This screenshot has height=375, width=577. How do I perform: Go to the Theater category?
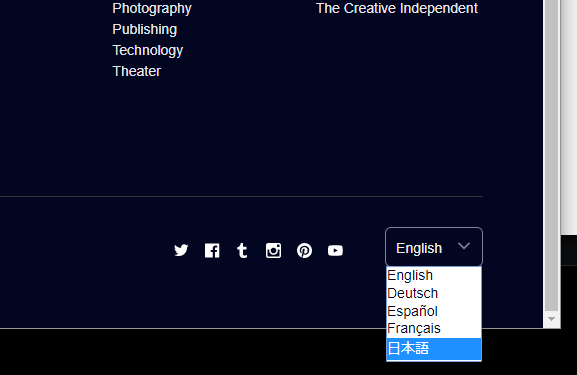pos(137,71)
